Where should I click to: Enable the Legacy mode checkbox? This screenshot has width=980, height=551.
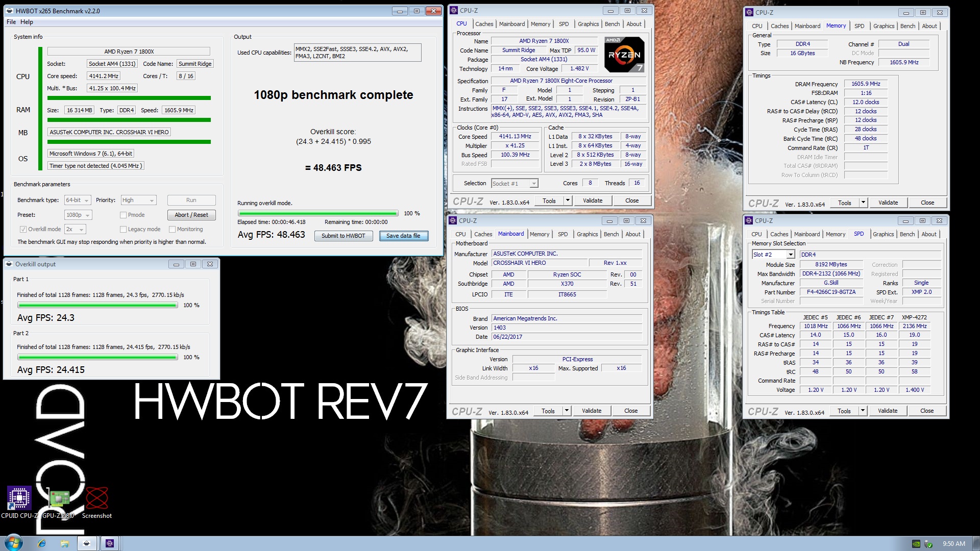(123, 229)
